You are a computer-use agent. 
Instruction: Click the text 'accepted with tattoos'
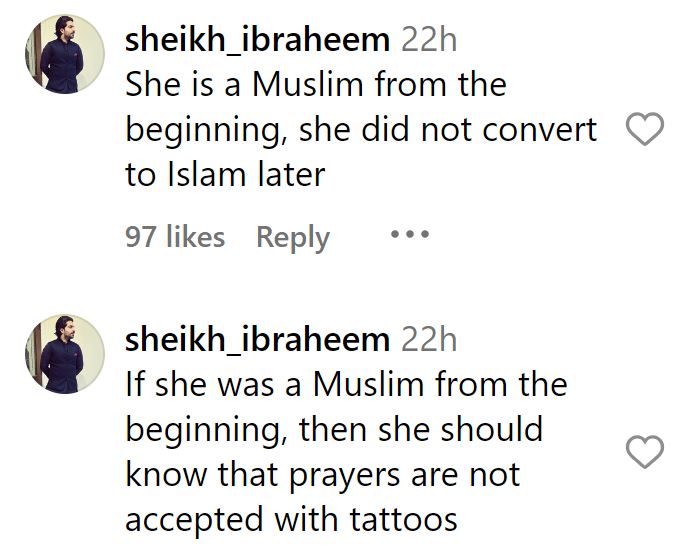click(291, 519)
